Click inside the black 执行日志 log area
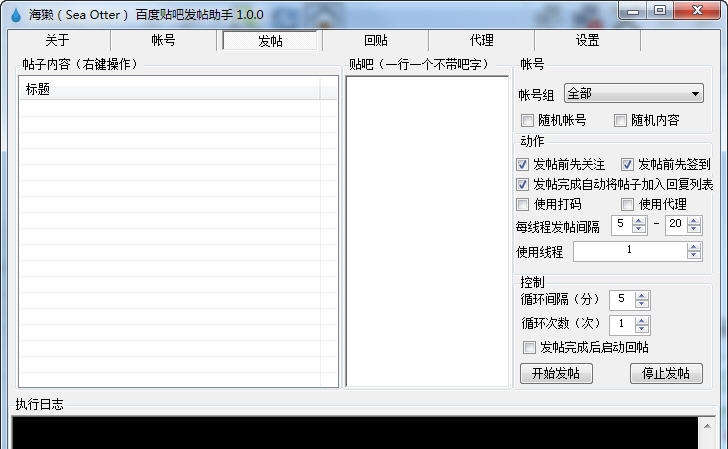The image size is (728, 449). click(x=355, y=433)
